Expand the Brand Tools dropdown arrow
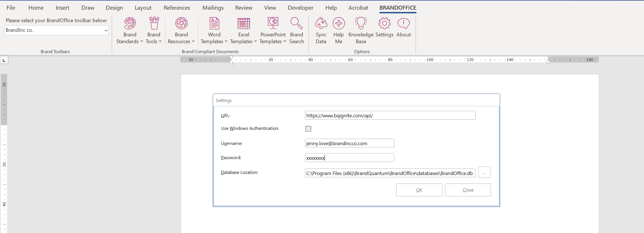The image size is (644, 233). (160, 41)
